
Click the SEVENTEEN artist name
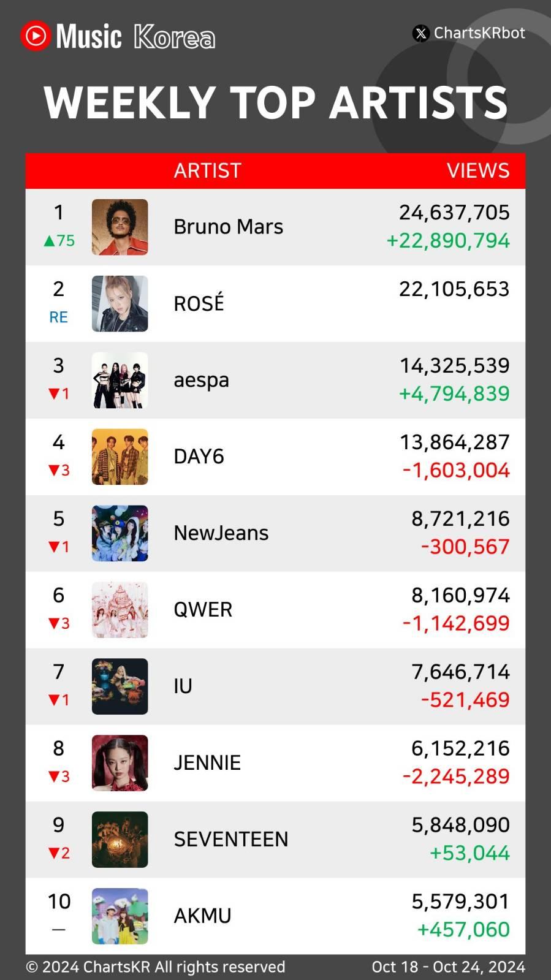click(231, 840)
